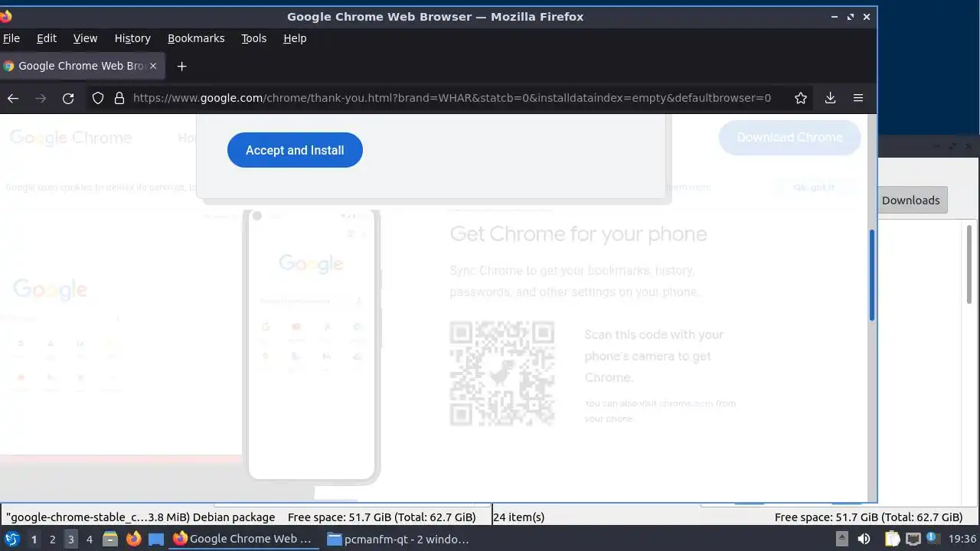The image size is (980, 551).
Task: Open the Firefox downloads arrow panel
Action: tap(830, 98)
